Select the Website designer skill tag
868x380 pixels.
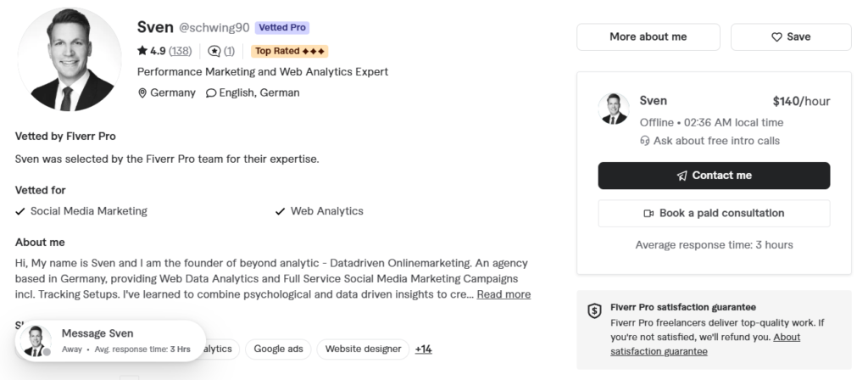click(363, 349)
